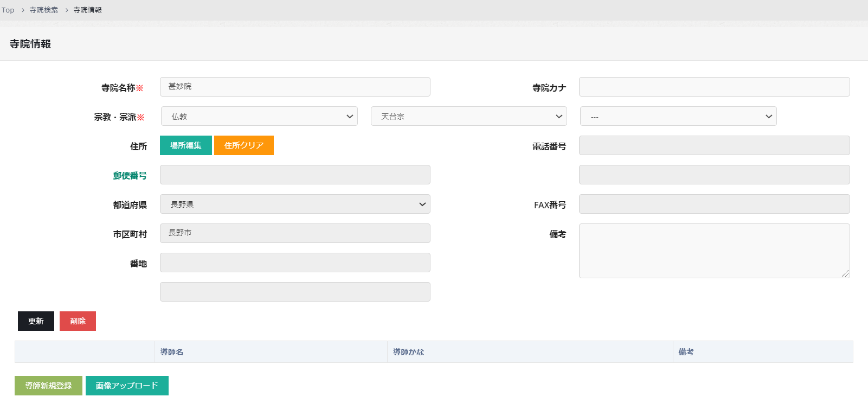Click inside the 備考 textarea
Viewport: 868px width, 403px height.
pos(714,251)
